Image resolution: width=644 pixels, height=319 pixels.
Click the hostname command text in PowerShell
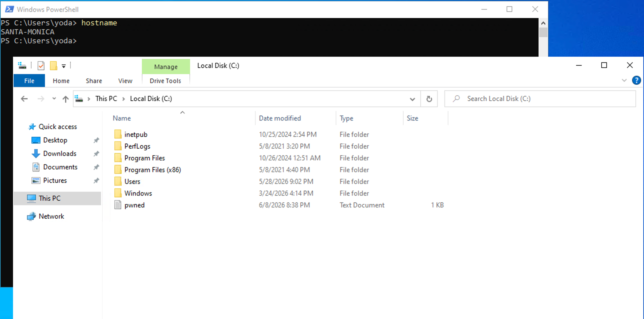[99, 23]
